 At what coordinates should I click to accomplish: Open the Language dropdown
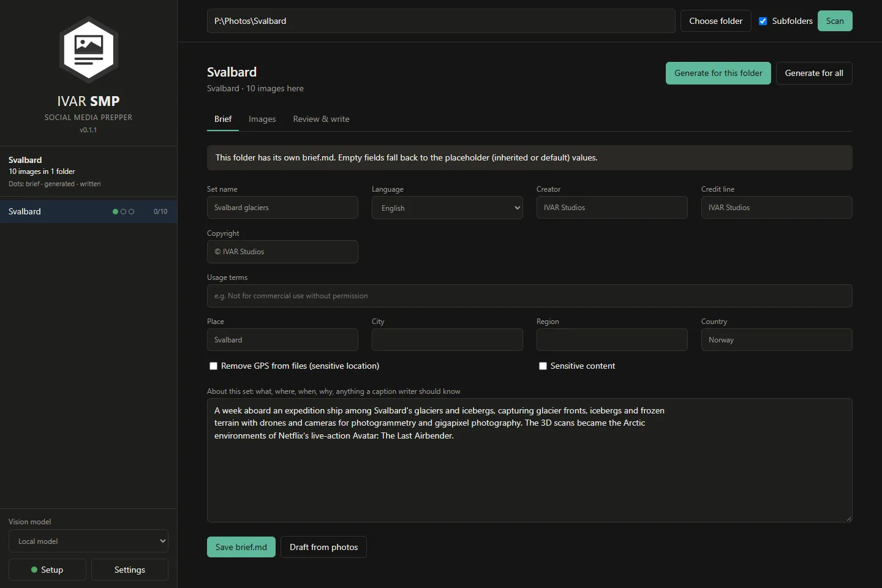447,208
